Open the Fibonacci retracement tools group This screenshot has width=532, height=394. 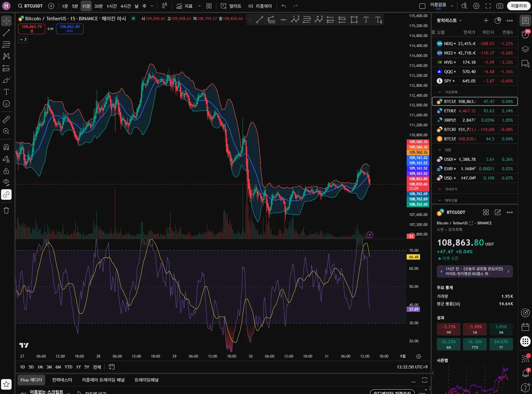[6, 45]
